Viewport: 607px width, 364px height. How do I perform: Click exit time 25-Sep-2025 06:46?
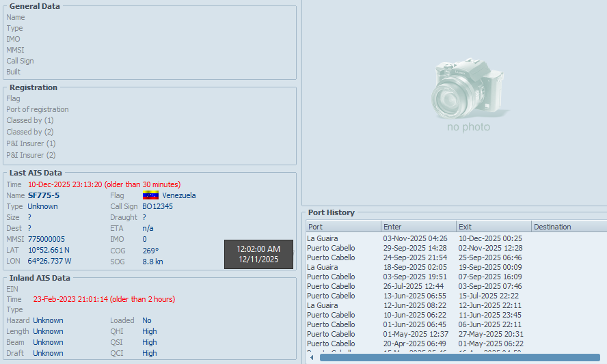coord(490,257)
